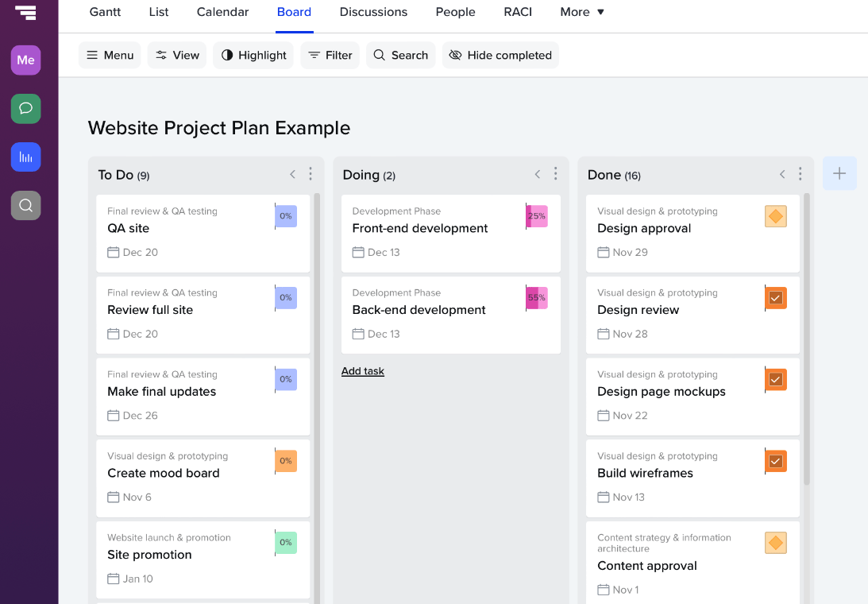Click the 55% progress badge on Back-end development
The image size is (868, 604).
[x=538, y=297]
